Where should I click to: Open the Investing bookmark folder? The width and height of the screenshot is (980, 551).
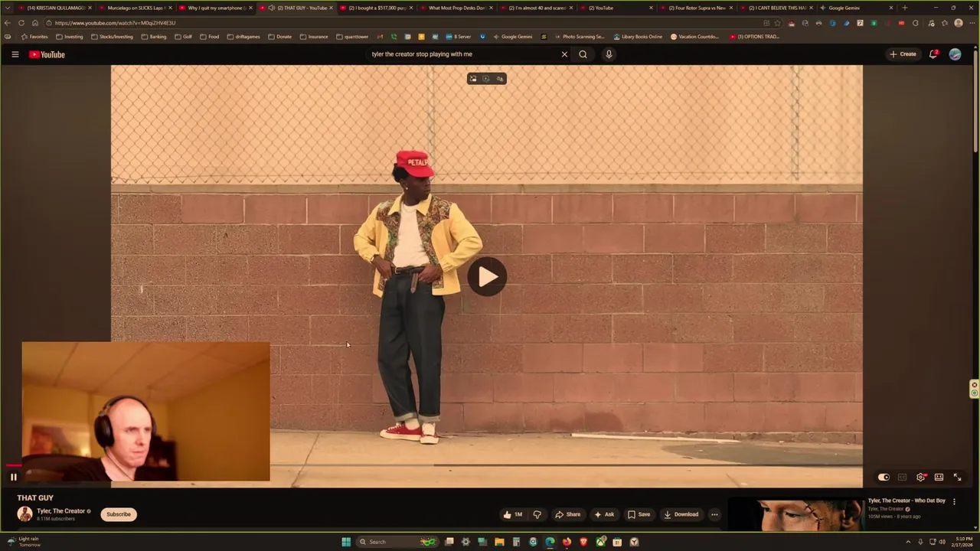pos(69,37)
